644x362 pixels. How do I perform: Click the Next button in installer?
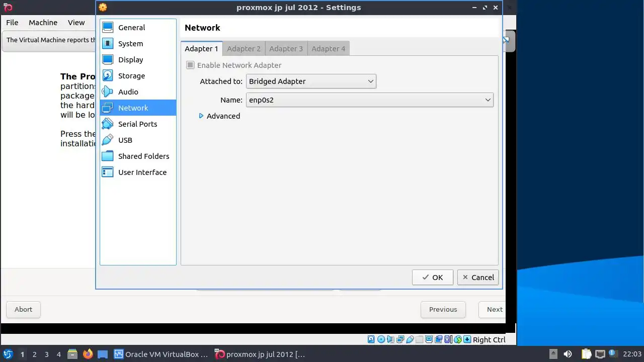[x=493, y=310]
